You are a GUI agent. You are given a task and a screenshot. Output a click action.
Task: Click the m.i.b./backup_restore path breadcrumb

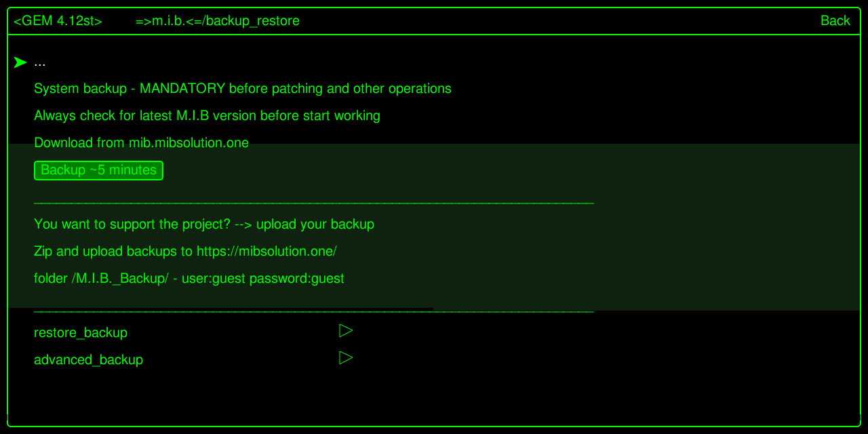pyautogui.click(x=217, y=21)
